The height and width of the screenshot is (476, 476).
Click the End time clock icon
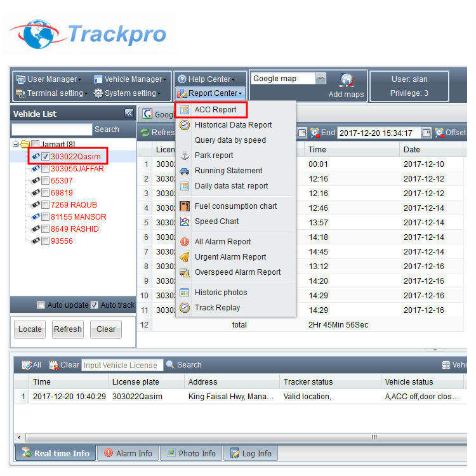tap(315, 133)
